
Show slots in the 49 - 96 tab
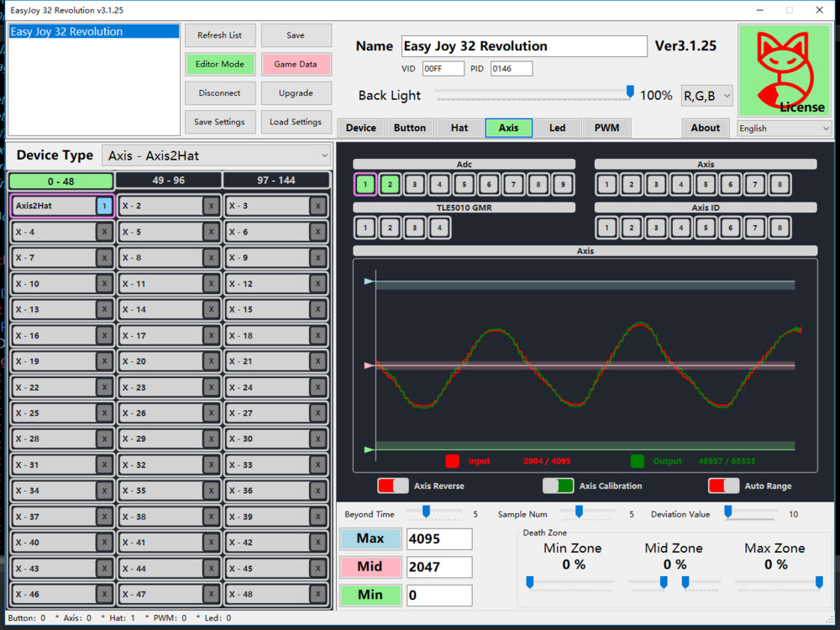pos(168,181)
